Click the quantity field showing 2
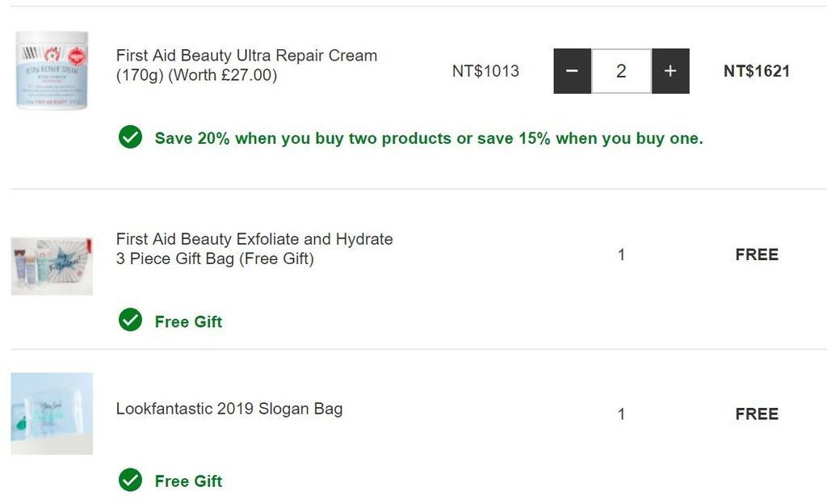827x504 pixels. pyautogui.click(x=621, y=71)
